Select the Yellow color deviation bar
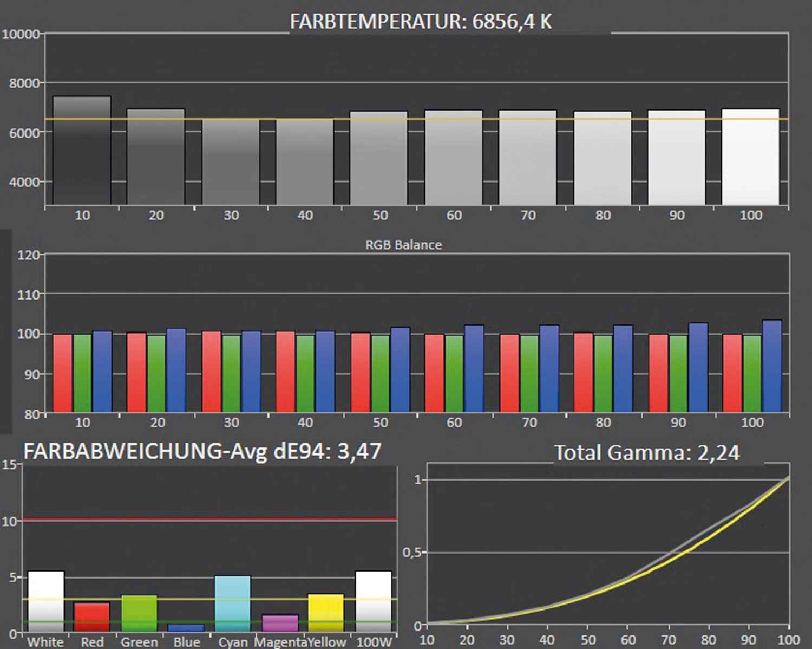The image size is (812, 649). tap(326, 613)
